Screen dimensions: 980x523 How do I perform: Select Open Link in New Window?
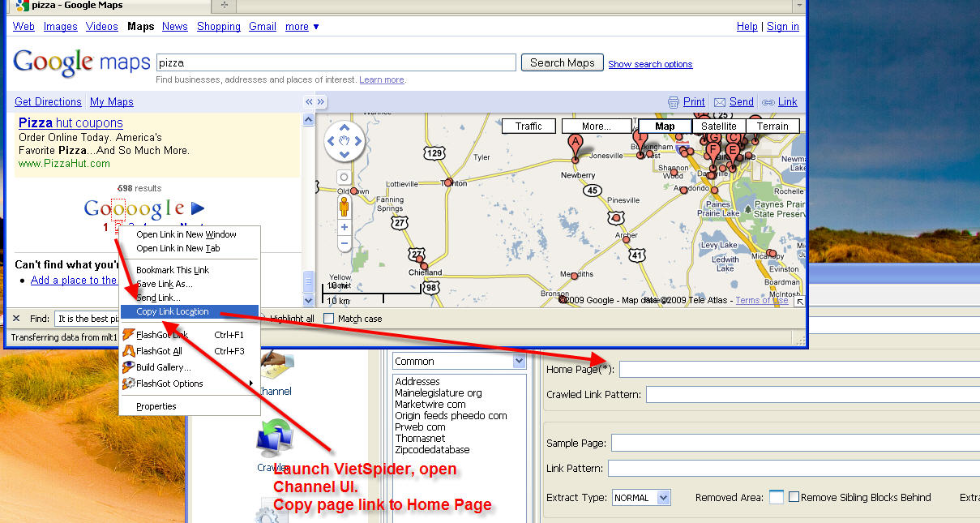186,234
